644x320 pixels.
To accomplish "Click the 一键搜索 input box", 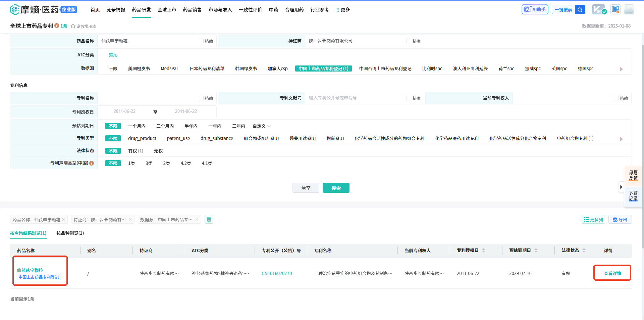I will pos(563,9).
